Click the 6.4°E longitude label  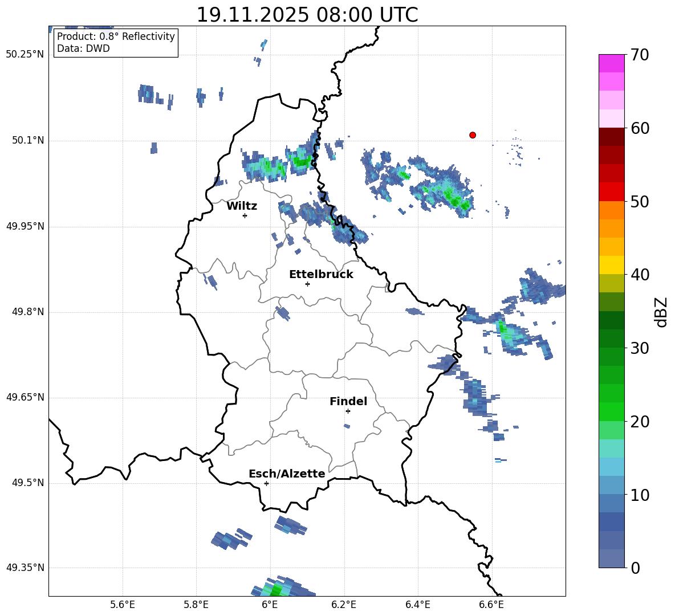[x=417, y=605]
